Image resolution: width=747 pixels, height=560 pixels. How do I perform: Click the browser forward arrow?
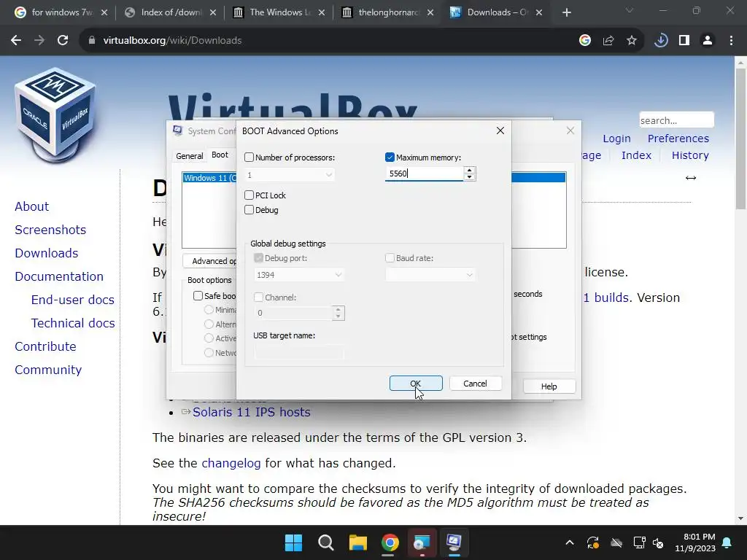[x=39, y=41]
